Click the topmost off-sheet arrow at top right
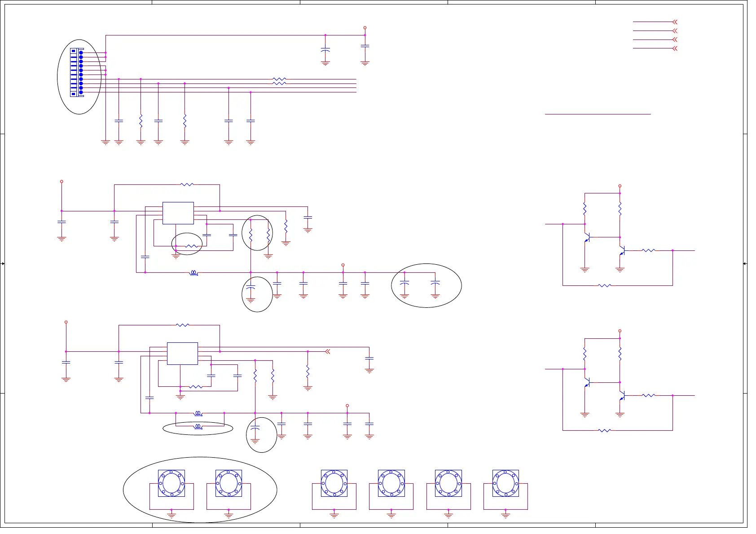 [674, 22]
